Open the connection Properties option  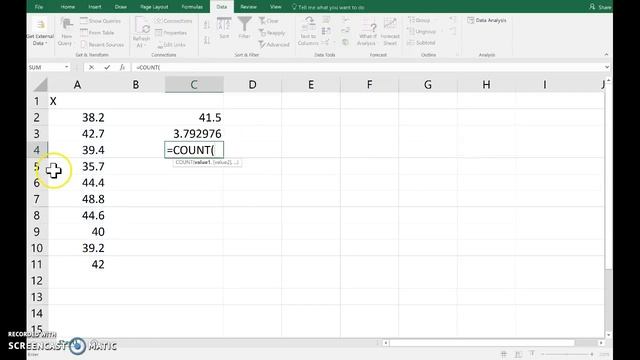(x=171, y=33)
